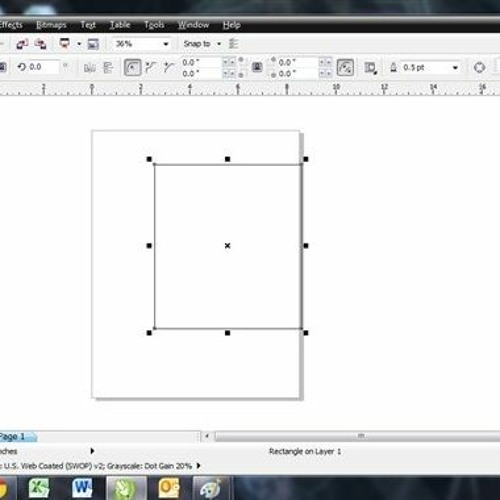Click the Mirror vertically icon
Viewport: 500px width, 500px height.
(108, 68)
